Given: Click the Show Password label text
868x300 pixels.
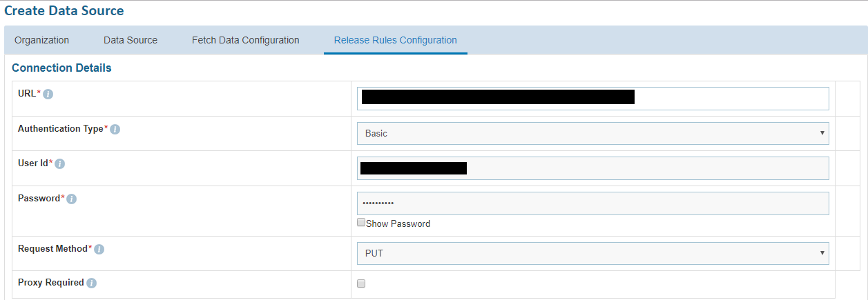Looking at the screenshot, I should [398, 224].
